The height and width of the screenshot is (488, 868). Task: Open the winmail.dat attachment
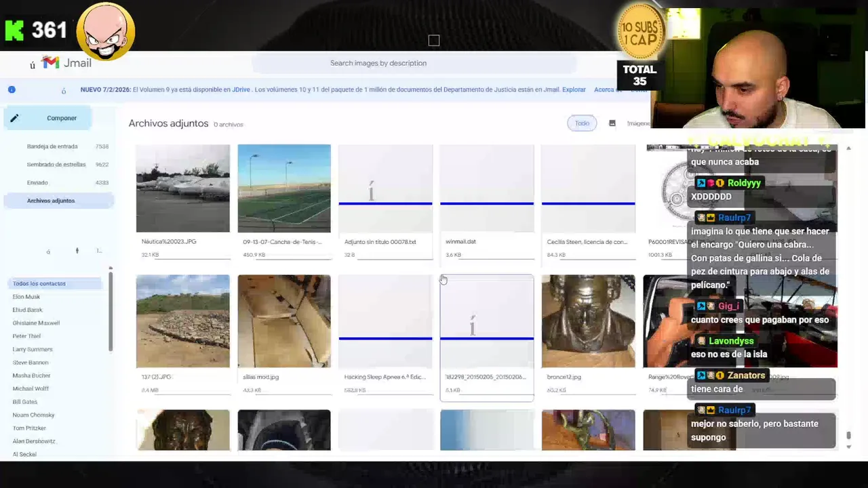487,202
